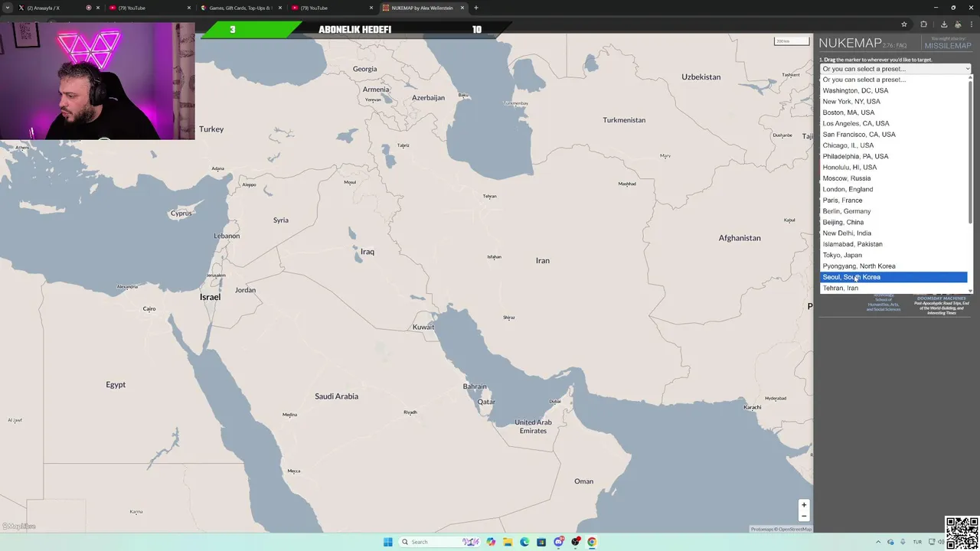Select Chicago, IL, USA preset

[893, 145]
